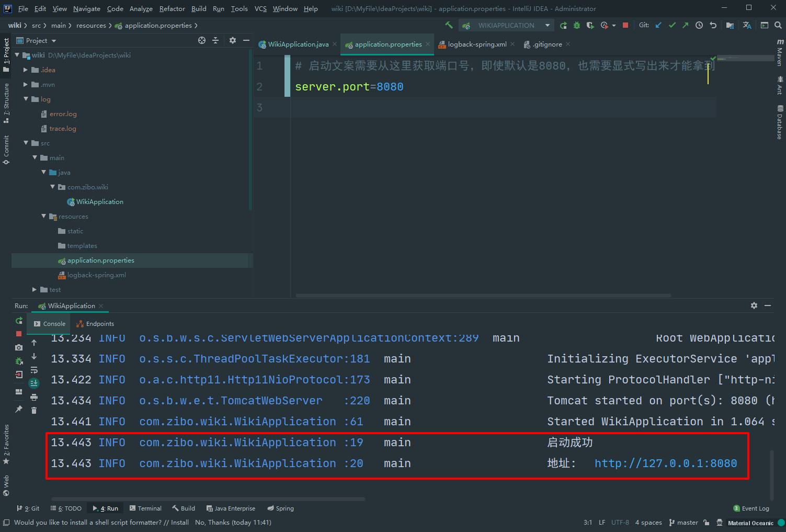This screenshot has height=532, width=786.
Task: Toggle read-only lock in status bar
Action: coord(707,523)
